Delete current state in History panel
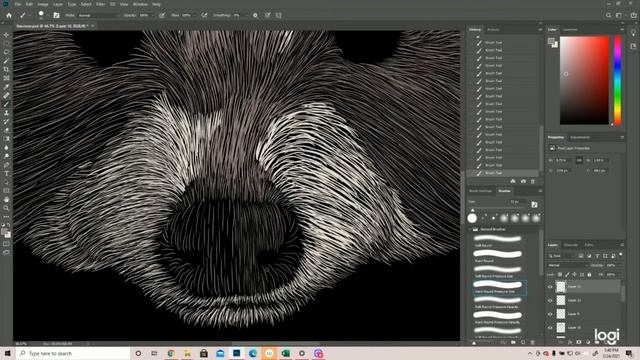Viewport: 640px width, 360px height. pos(533,181)
